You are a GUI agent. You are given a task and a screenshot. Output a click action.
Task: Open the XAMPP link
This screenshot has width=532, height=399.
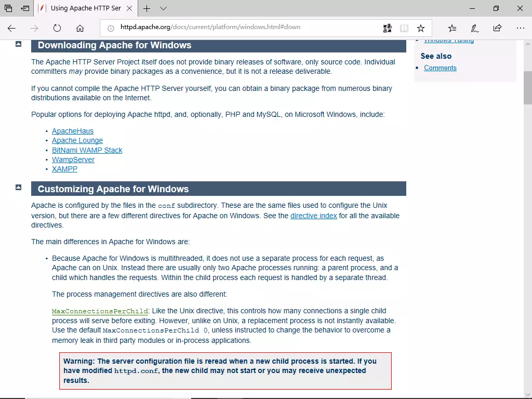point(64,169)
